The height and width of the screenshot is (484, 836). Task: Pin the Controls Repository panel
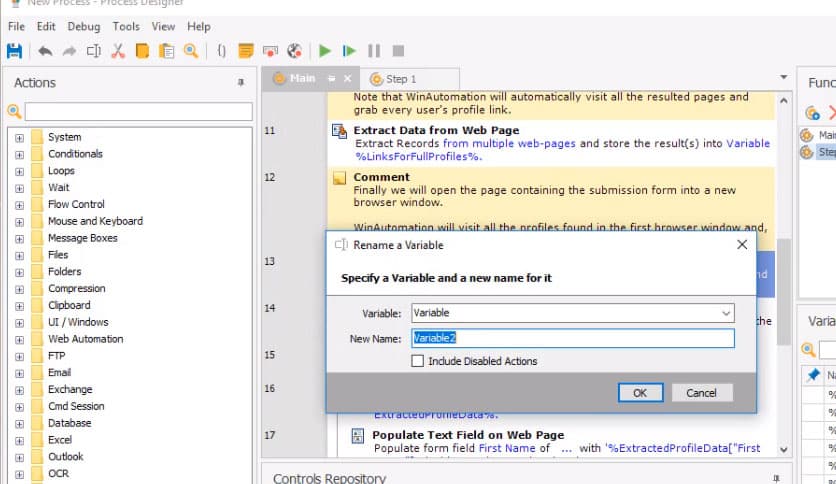click(x=776, y=479)
